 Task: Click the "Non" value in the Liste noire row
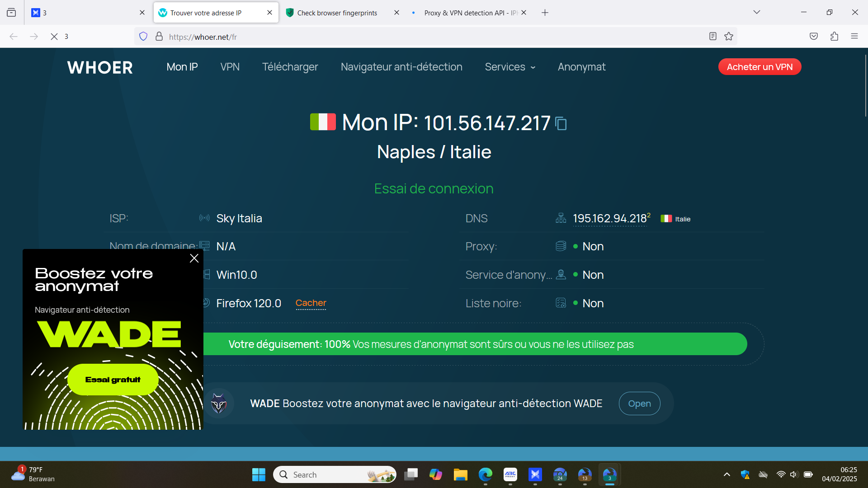click(593, 303)
